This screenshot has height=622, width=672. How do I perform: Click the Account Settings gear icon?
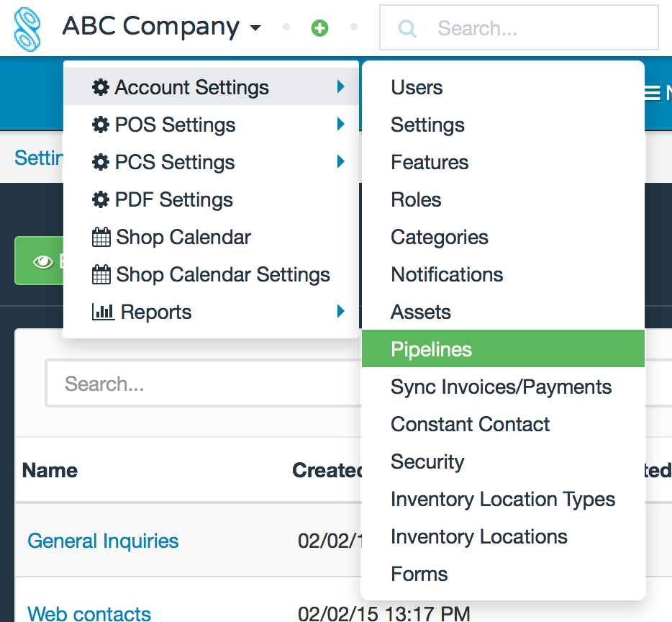click(x=102, y=86)
